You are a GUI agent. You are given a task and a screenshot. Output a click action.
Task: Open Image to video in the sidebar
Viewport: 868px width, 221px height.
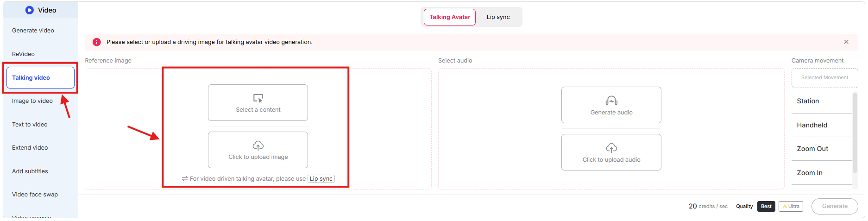coord(32,101)
